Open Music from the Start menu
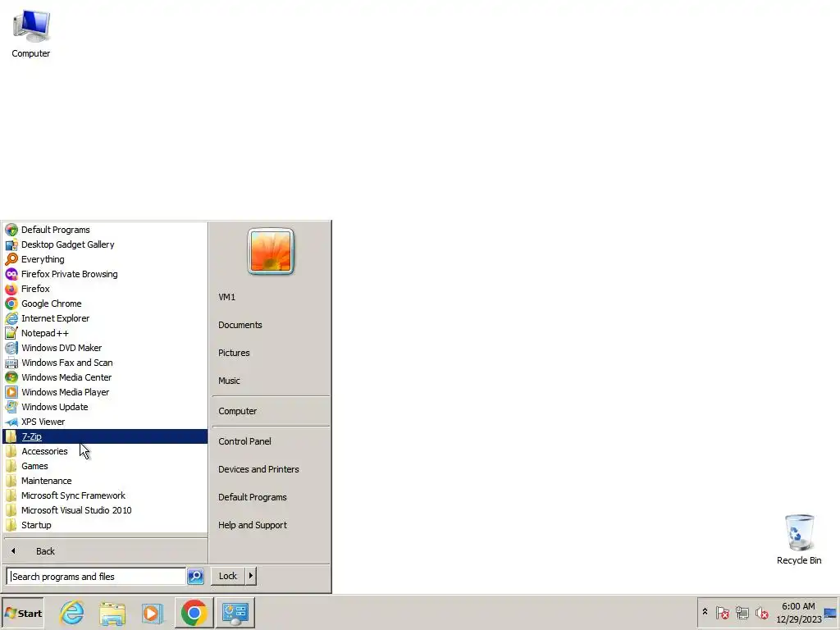Viewport: 840px width, 630px height. coord(271,381)
